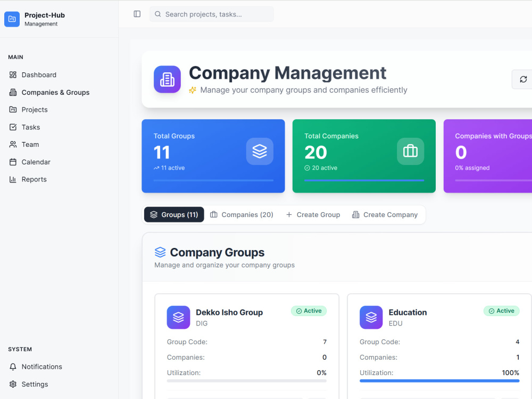Open the Create Group tab
The height and width of the screenshot is (399, 532).
[x=313, y=214]
